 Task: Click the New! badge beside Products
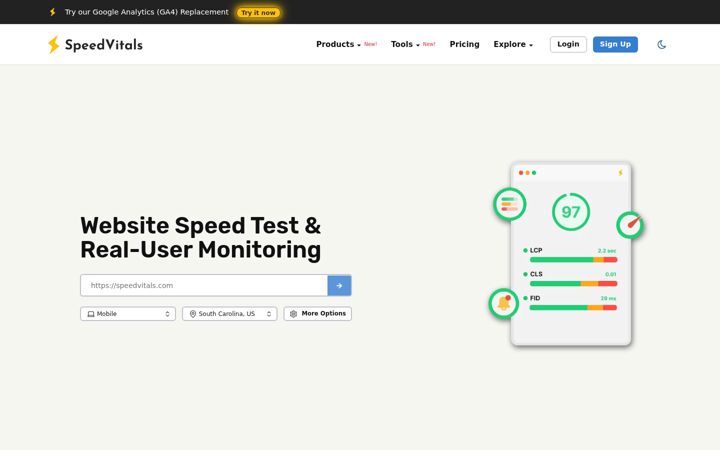coord(371,44)
